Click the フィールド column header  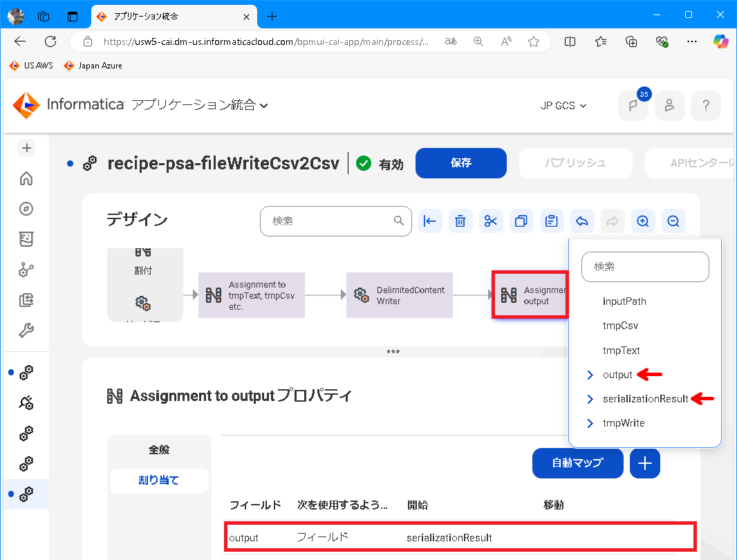[x=255, y=505]
